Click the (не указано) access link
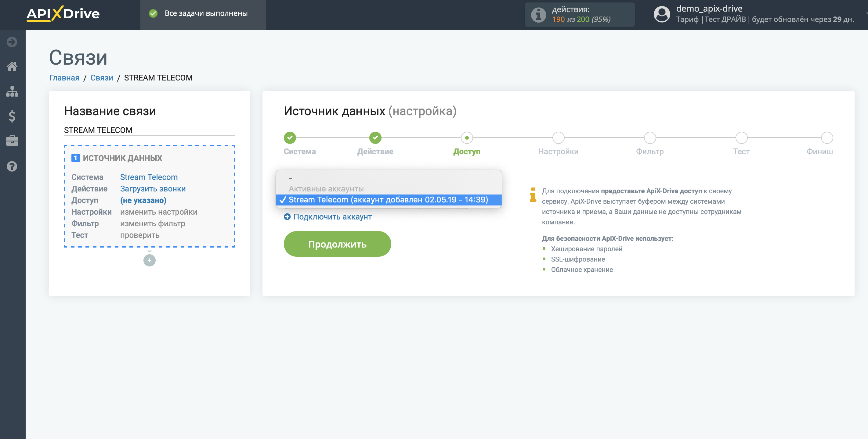868x439 pixels. (x=143, y=200)
